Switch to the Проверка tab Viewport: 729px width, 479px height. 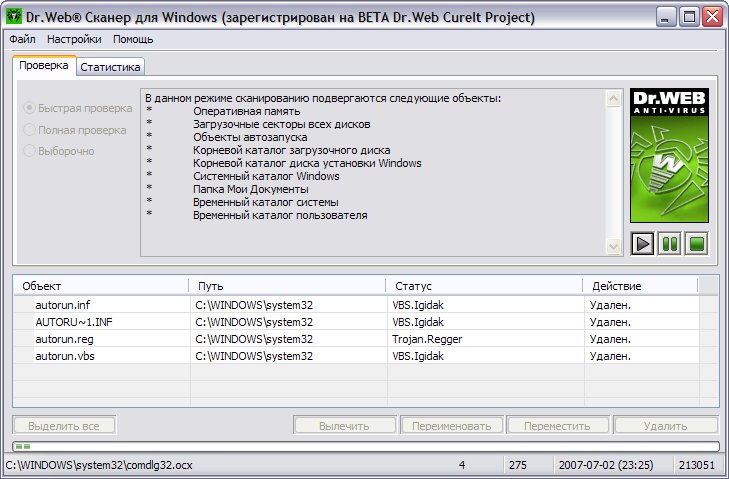click(44, 65)
